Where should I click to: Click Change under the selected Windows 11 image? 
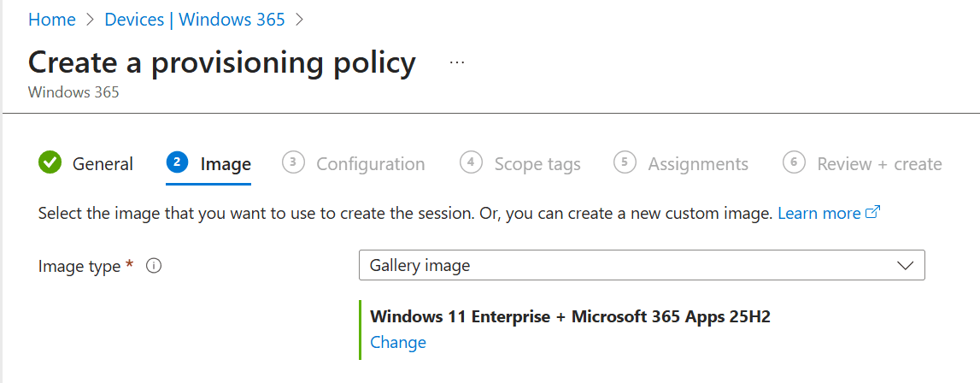pyautogui.click(x=398, y=343)
